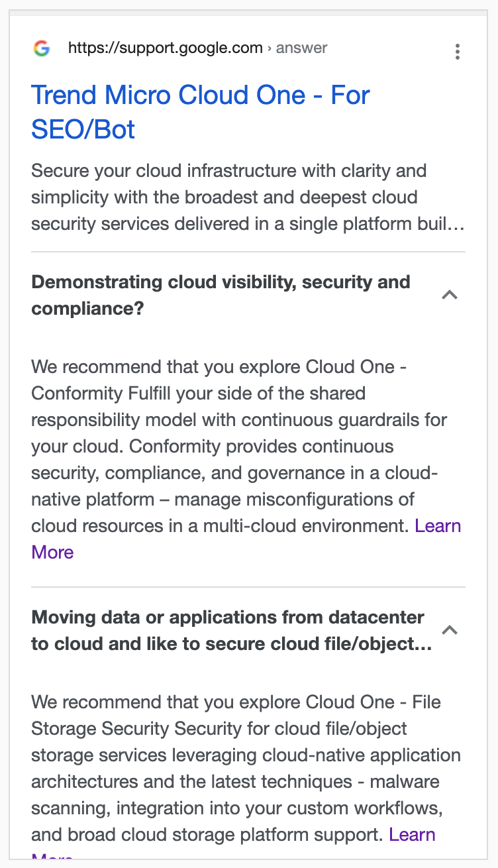Click the support.google.com URL breadcrumb
Screen dimensions: 498x868
197,48
